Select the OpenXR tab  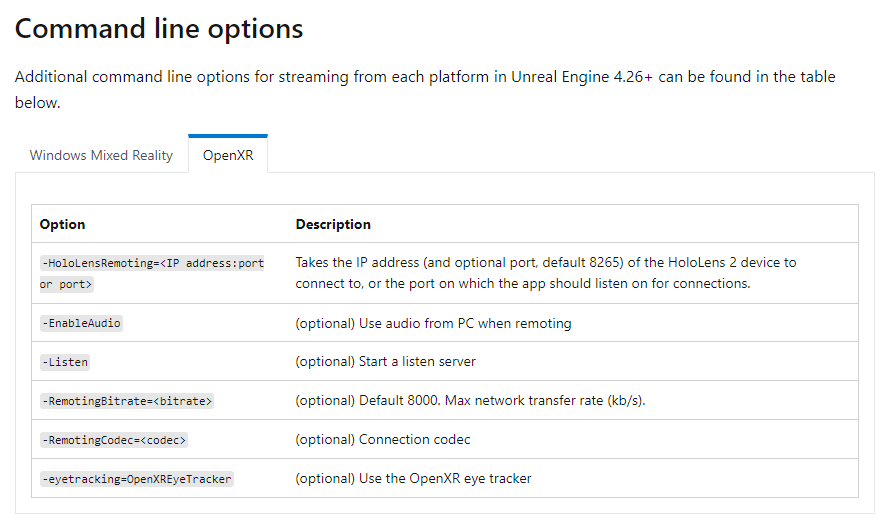[x=228, y=155]
